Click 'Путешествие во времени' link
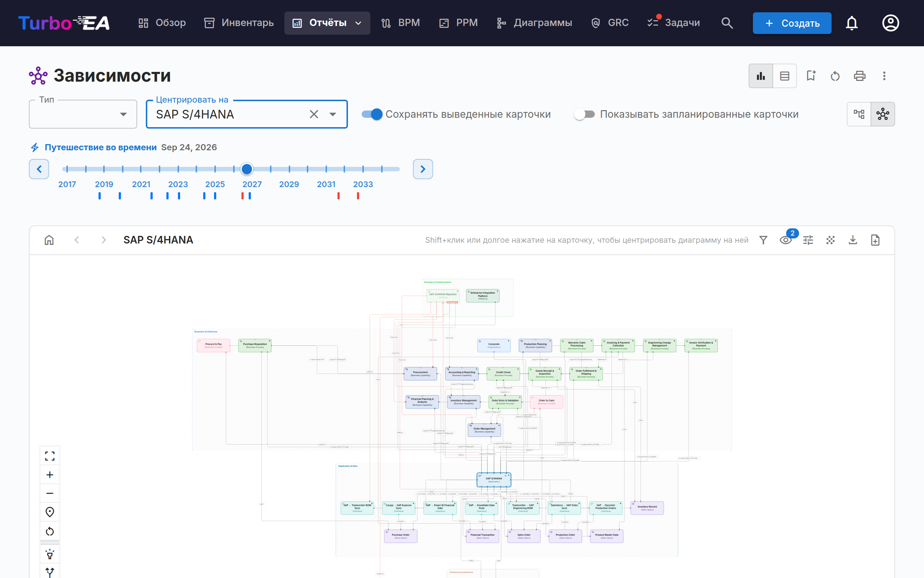Viewport: 924px width, 578px height. pos(100,147)
